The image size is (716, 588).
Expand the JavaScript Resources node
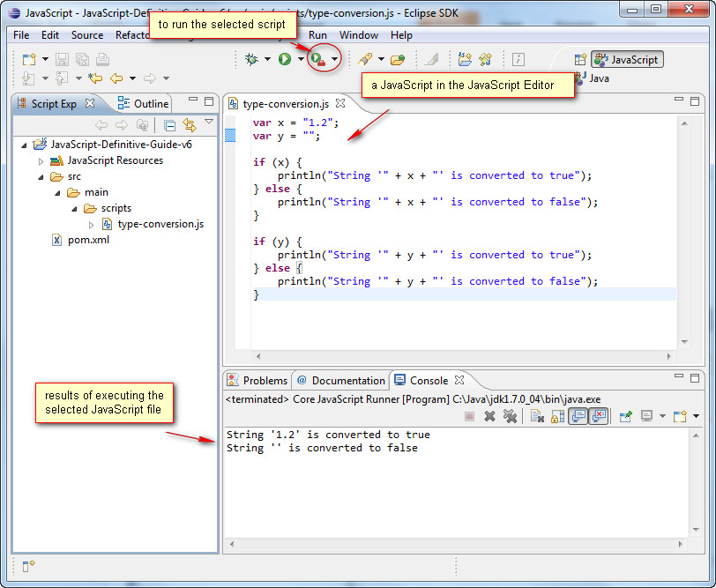[41, 160]
